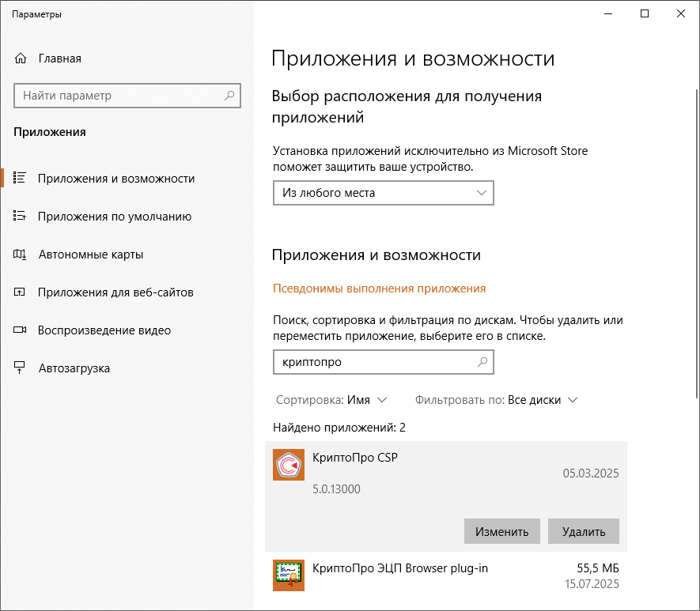Screen dimensions: 700x611
Task: Click the 'Изменить' button for КриптоПро CSP
Action: pos(501,531)
